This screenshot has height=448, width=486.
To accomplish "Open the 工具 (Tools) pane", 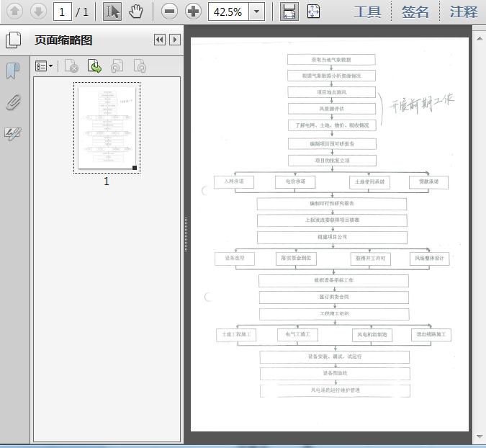I will [367, 12].
